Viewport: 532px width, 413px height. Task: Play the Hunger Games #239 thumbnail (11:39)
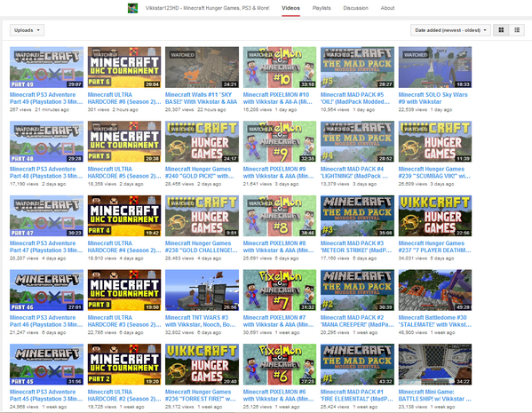point(435,141)
